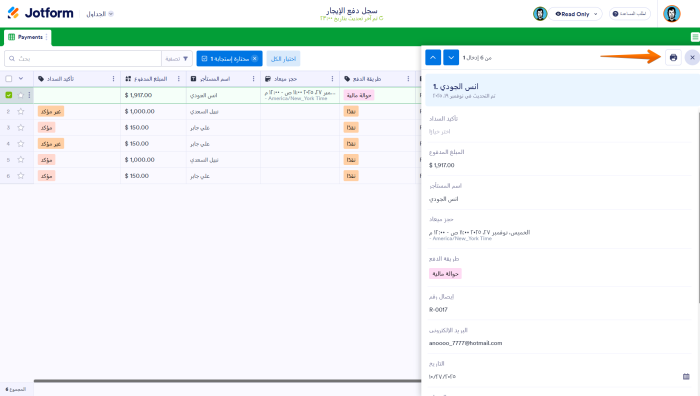Open the column menu dots for اسم المستأجر

click(x=253, y=79)
